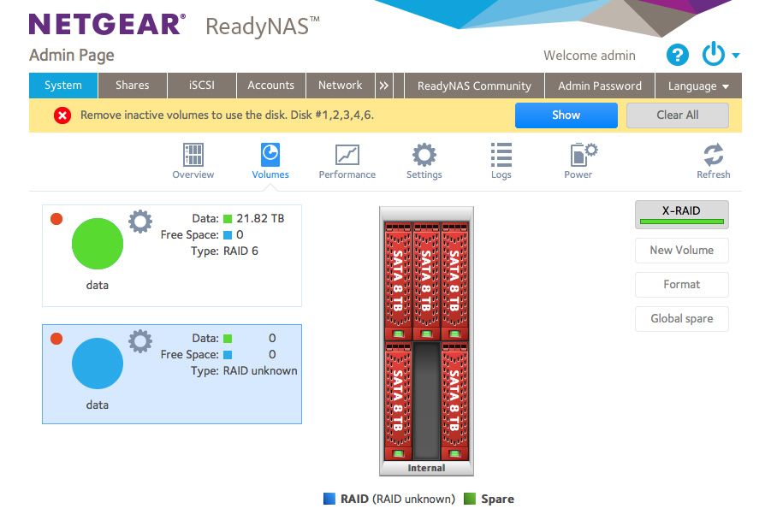This screenshot has width=771, height=532.
Task: Open the Language dropdown
Action: 698,86
